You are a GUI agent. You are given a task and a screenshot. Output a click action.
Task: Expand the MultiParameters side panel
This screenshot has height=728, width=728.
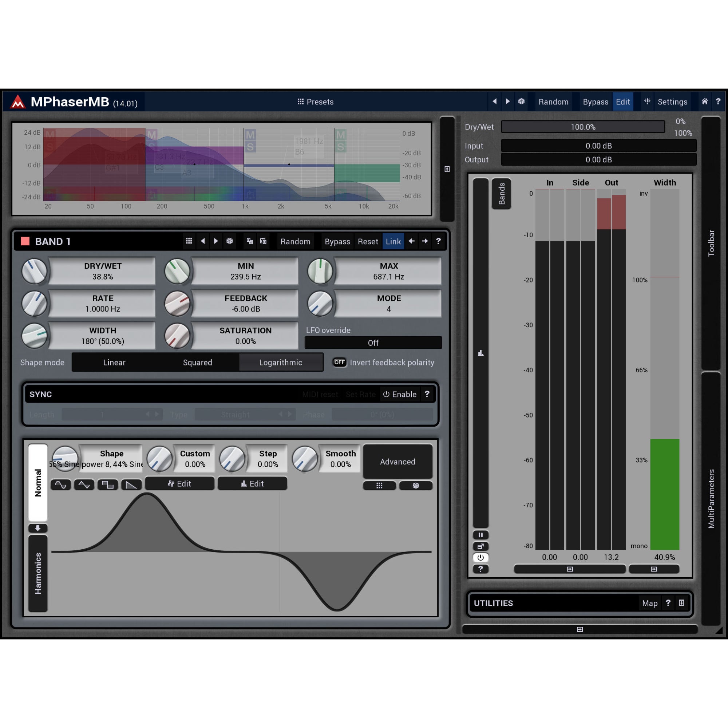[x=711, y=499]
